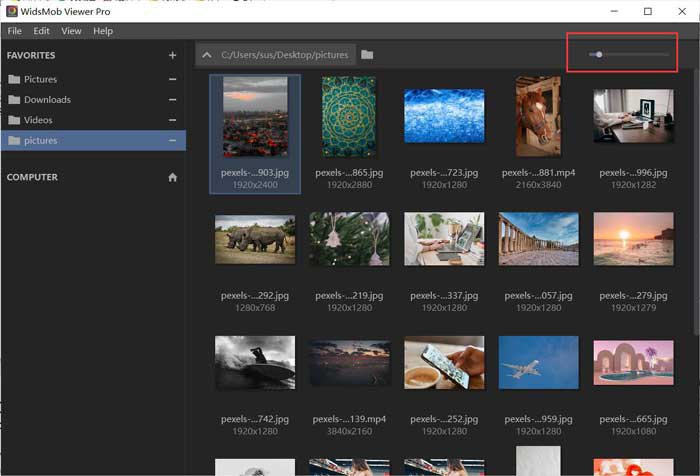
Task: Click the COMPUTER section header
Action: click(32, 177)
